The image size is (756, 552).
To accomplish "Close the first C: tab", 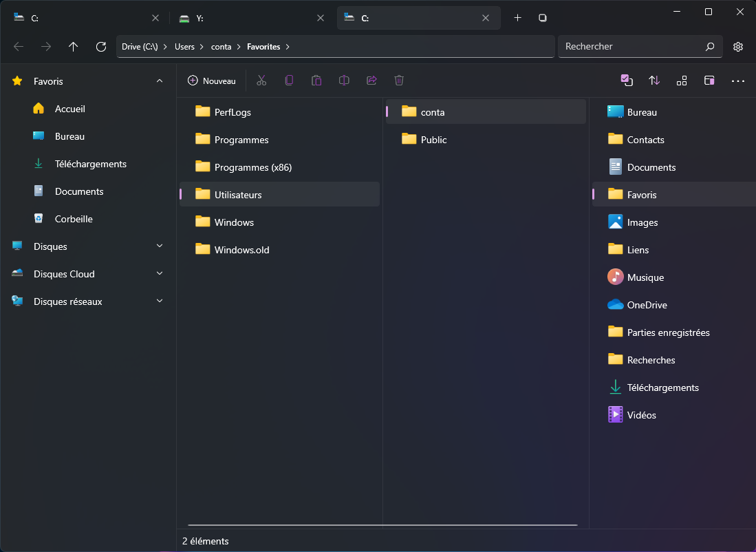I will coord(155,18).
